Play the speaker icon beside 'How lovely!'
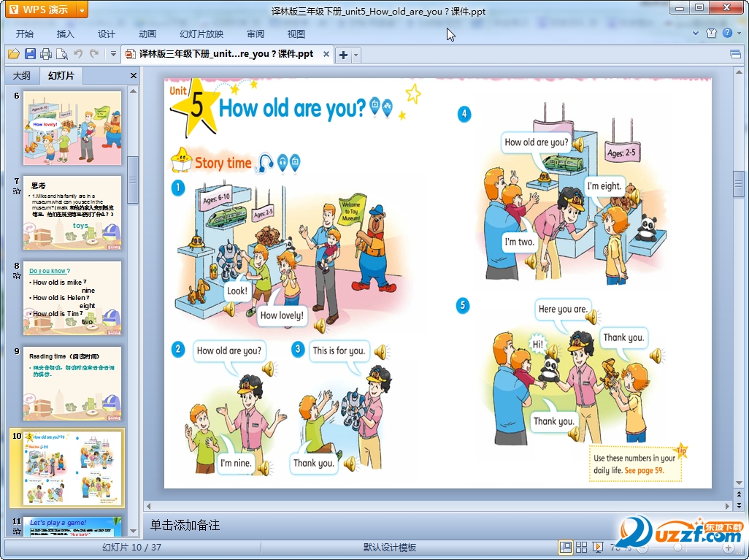 click(x=320, y=326)
